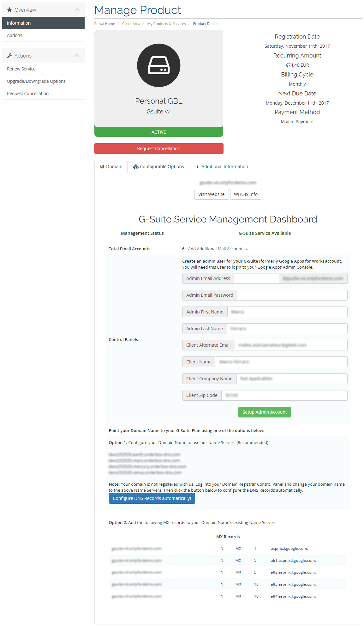
Task: Click the Manage Product page heading
Action: (x=138, y=10)
